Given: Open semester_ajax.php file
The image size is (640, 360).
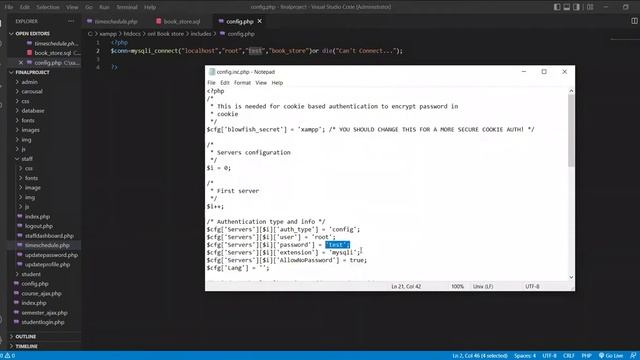Looking at the screenshot, I should 44,313.
